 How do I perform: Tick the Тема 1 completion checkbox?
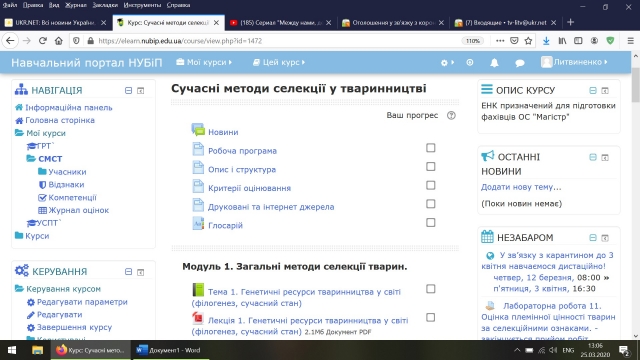tap(431, 289)
